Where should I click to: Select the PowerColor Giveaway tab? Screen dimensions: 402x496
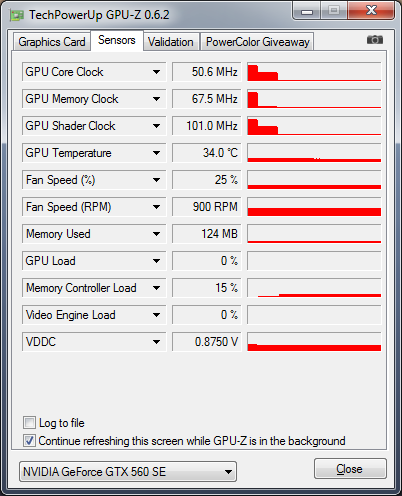(257, 42)
